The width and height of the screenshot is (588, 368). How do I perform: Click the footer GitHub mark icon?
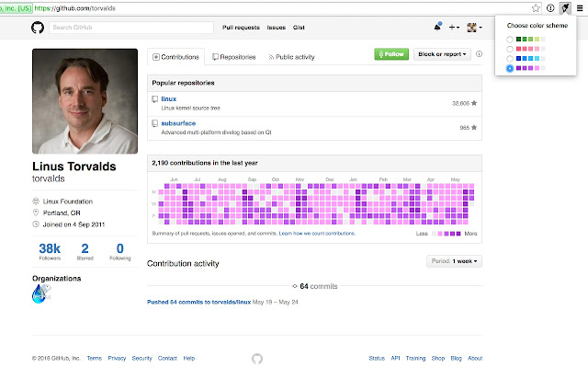point(257,359)
